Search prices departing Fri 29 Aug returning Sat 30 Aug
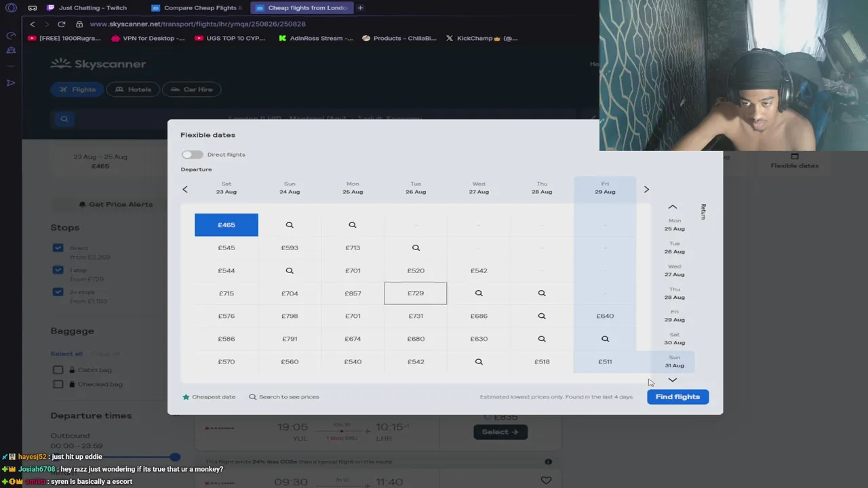This screenshot has height=488, width=868. pyautogui.click(x=605, y=339)
